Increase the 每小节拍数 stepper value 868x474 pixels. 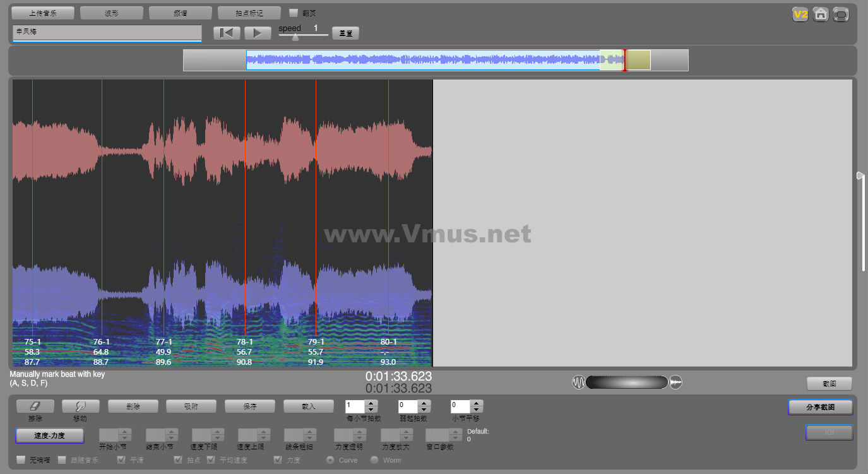pyautogui.click(x=372, y=403)
